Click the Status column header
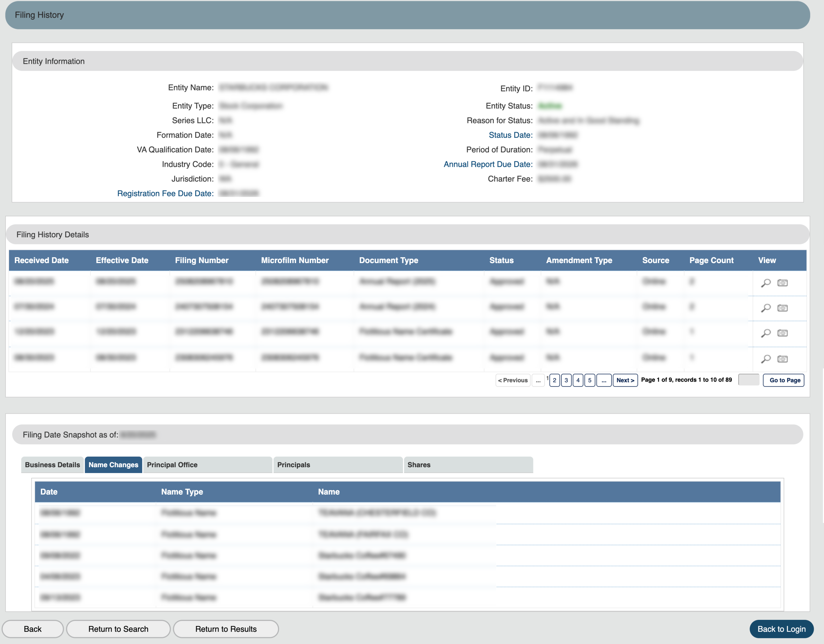The height and width of the screenshot is (644, 824). pos(501,260)
